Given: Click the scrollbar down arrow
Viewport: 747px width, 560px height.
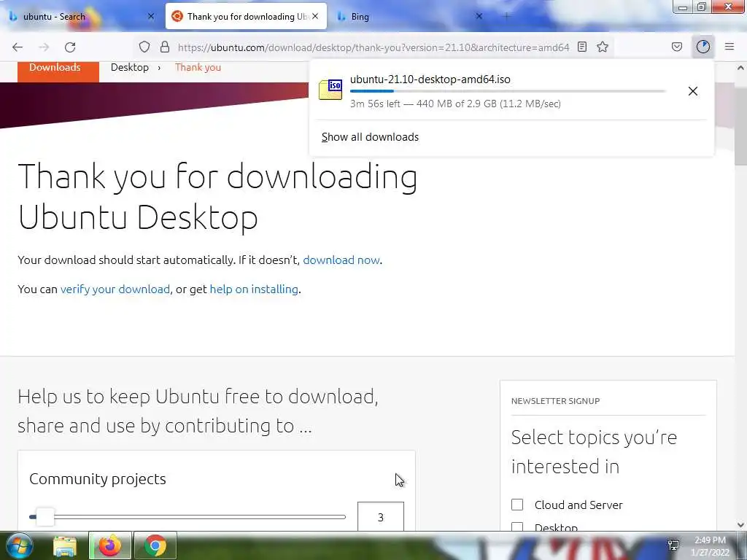Looking at the screenshot, I should pyautogui.click(x=740, y=525).
